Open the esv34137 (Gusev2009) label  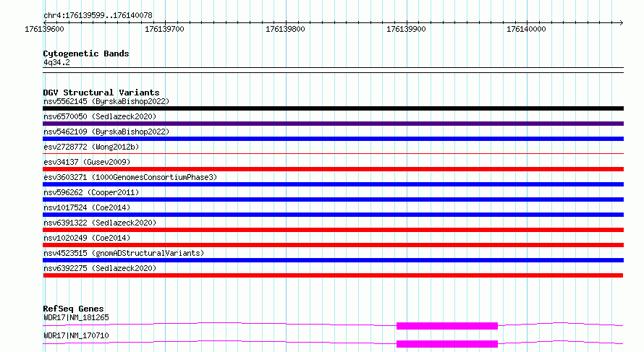coord(87,162)
